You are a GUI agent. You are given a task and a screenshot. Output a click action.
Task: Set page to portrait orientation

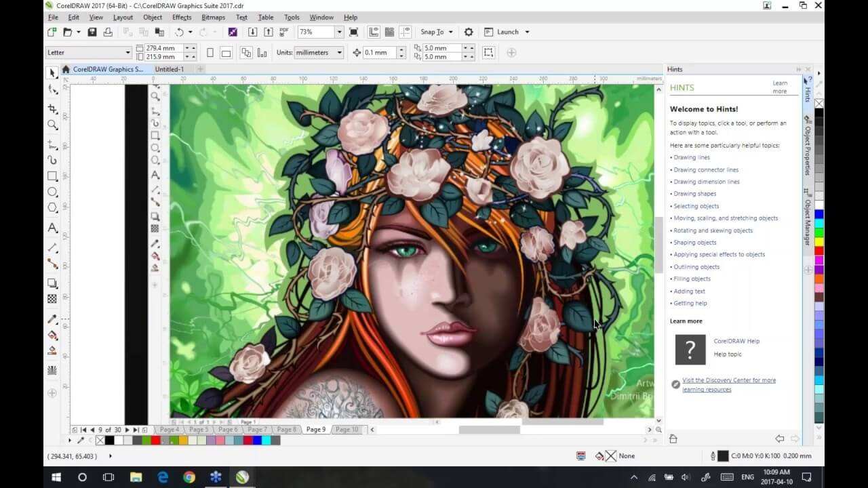210,52
